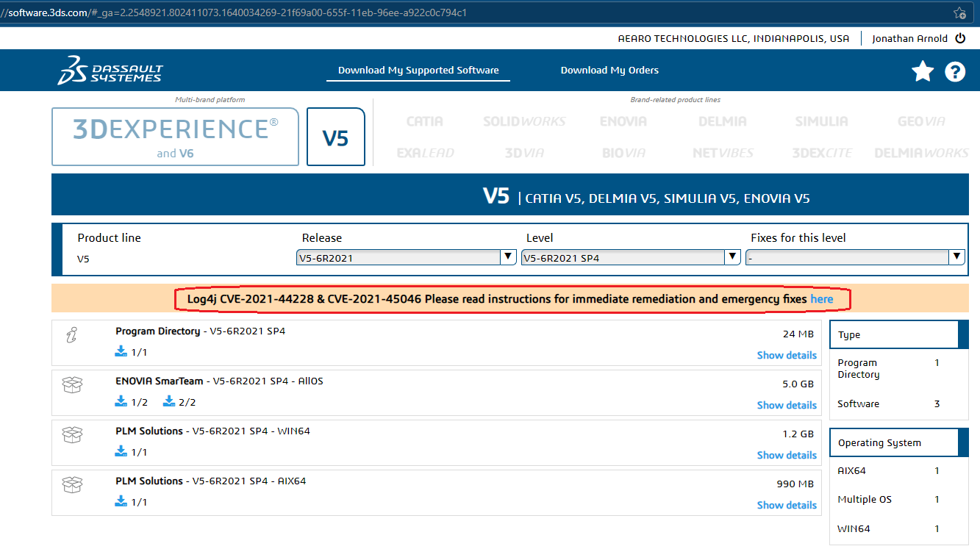Choose the 3DEXPERIENCE and V6 platform
The image size is (980, 560).
175,137
